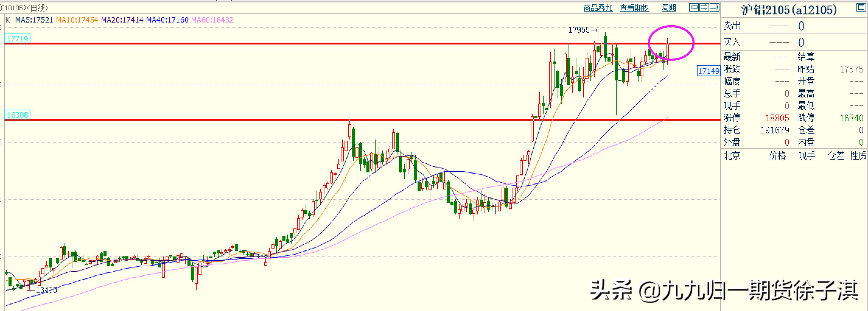Click the 幅度 percentage label
The image size is (868, 311).
point(732,81)
